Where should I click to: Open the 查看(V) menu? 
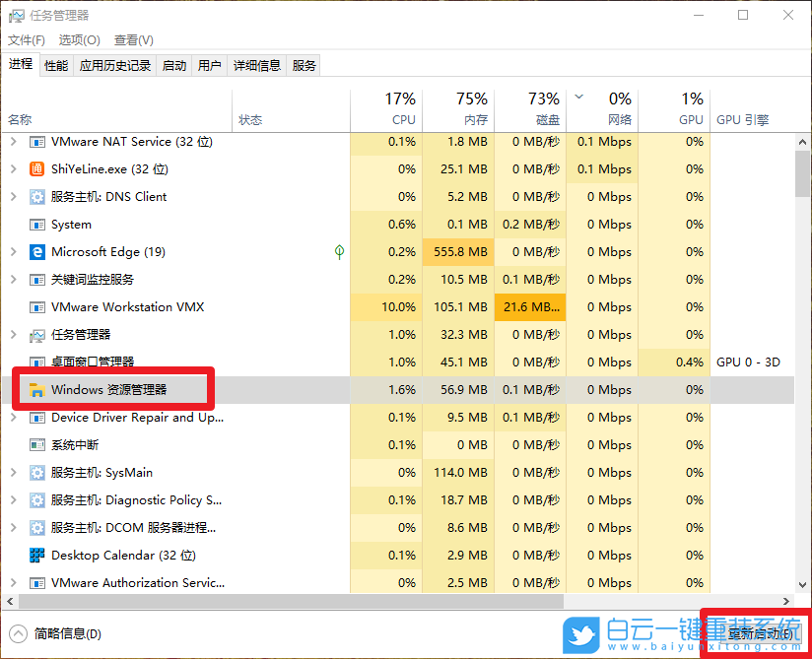133,40
